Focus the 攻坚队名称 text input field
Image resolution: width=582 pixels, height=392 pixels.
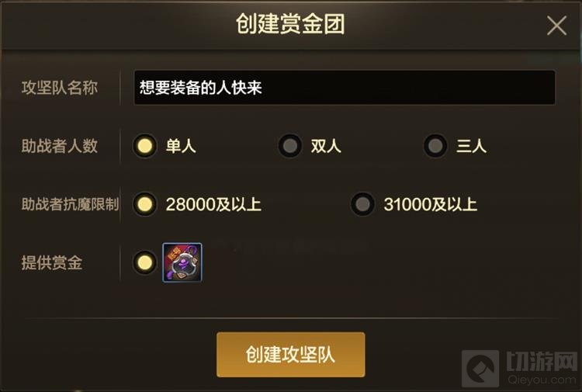345,88
